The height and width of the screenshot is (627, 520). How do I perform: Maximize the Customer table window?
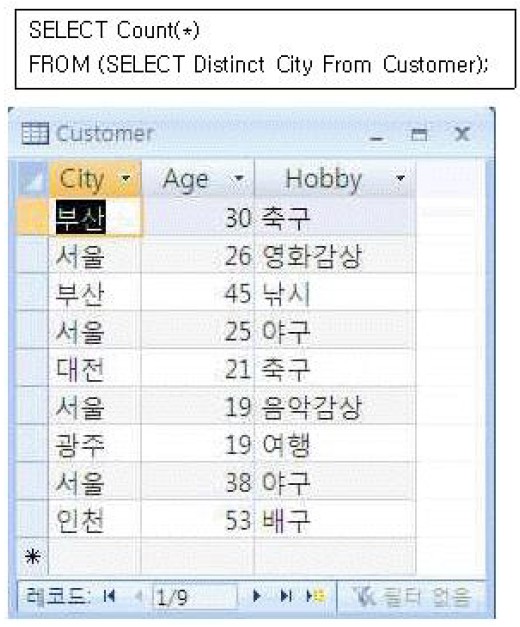click(419, 135)
